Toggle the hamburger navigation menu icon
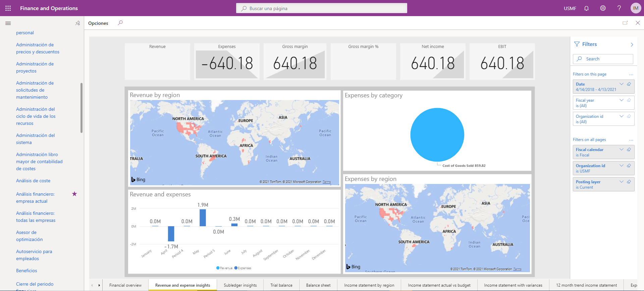 coord(8,23)
